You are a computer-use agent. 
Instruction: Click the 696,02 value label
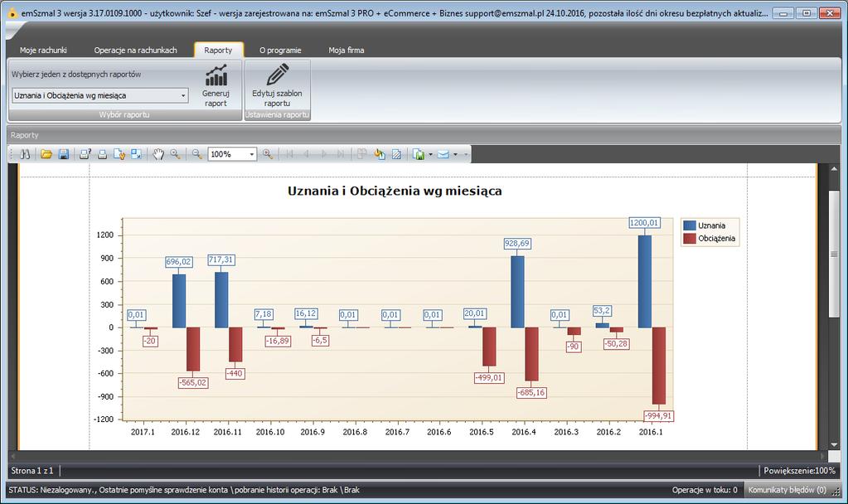click(178, 262)
